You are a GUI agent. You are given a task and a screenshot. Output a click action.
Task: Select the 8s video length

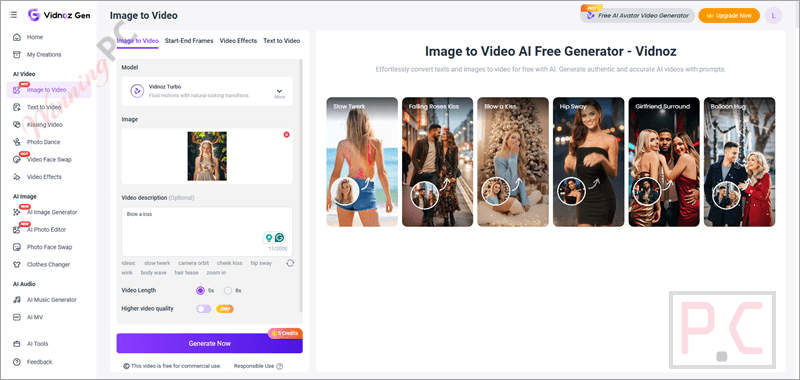(228, 290)
